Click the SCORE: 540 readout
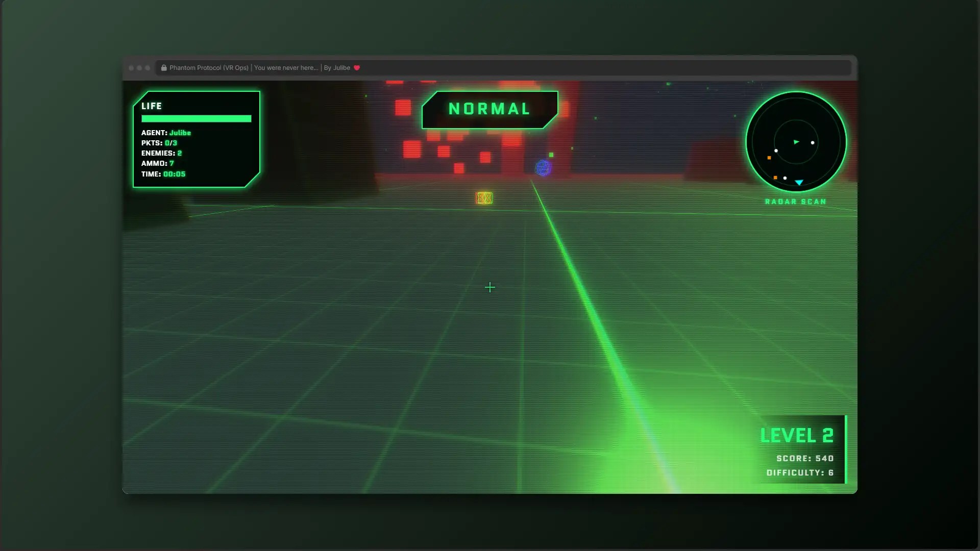 [x=805, y=459]
